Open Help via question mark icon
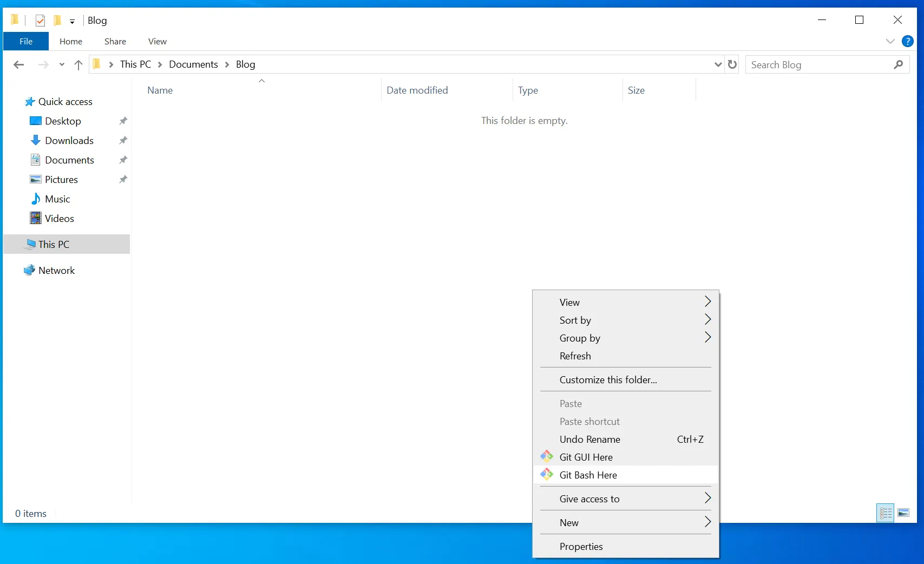The width and height of the screenshot is (924, 564). click(x=908, y=41)
